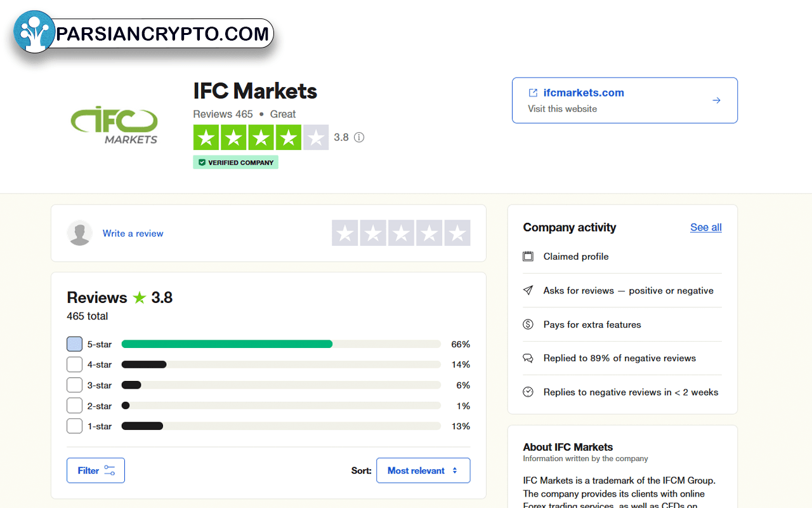
Task: Tick the 3-star filter checkbox
Action: tap(75, 385)
